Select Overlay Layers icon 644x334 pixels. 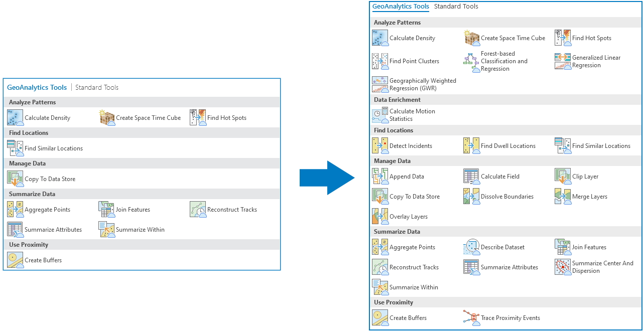pos(380,217)
